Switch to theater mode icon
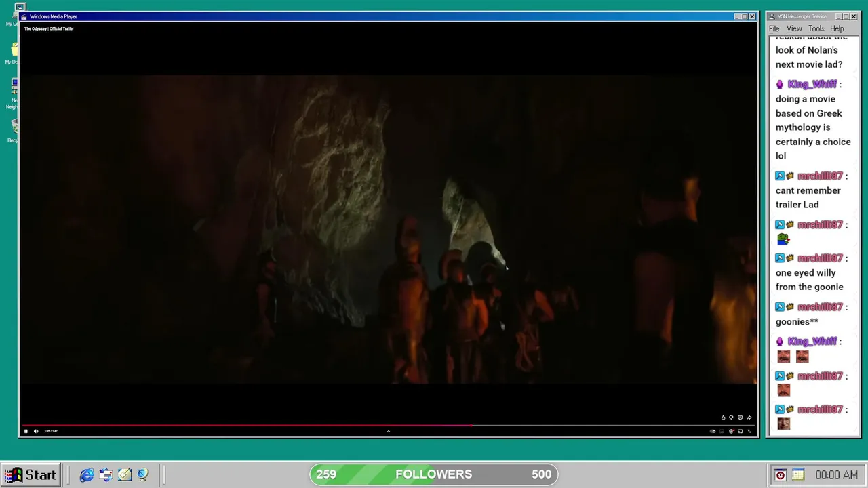 (741, 431)
